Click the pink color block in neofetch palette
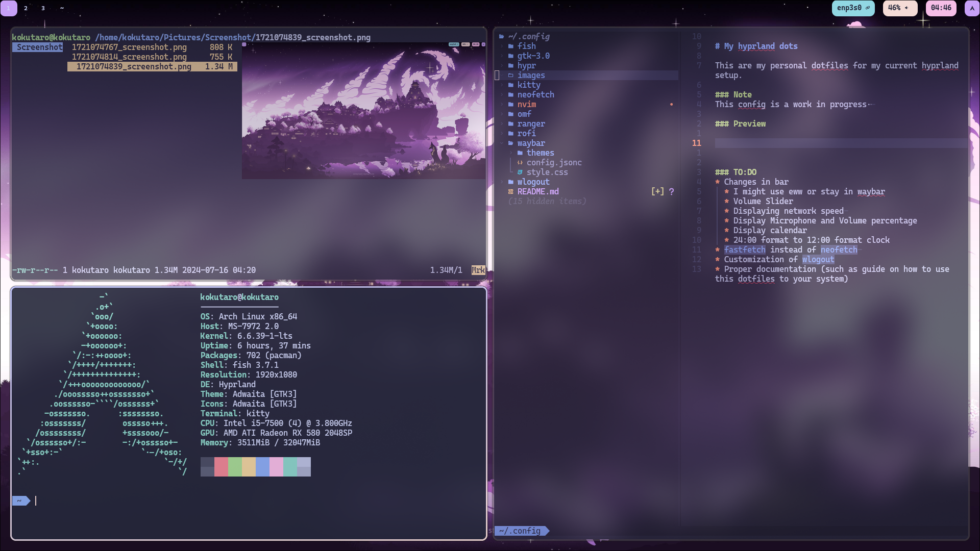 pyautogui.click(x=276, y=466)
